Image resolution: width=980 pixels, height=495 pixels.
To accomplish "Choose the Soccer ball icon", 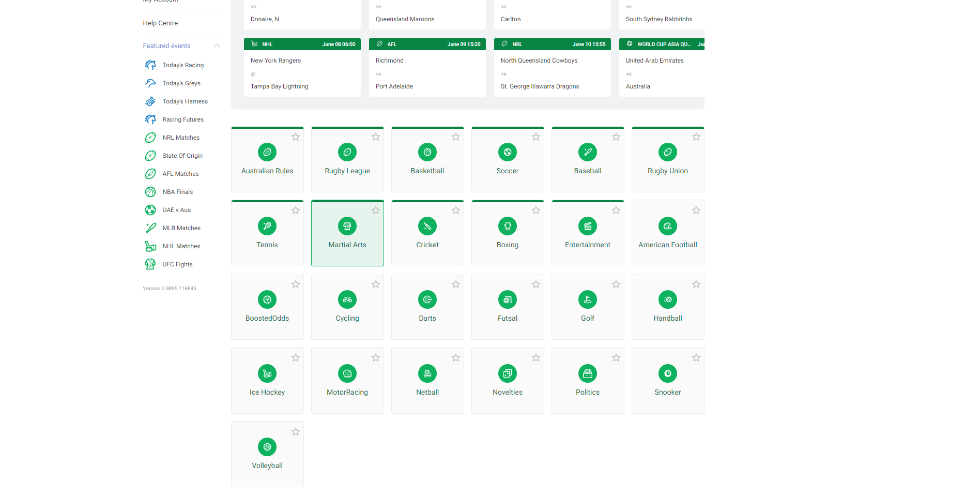I will click(x=508, y=152).
